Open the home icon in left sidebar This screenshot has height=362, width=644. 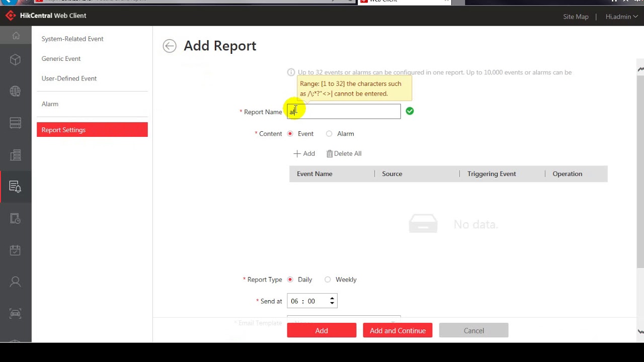16,36
